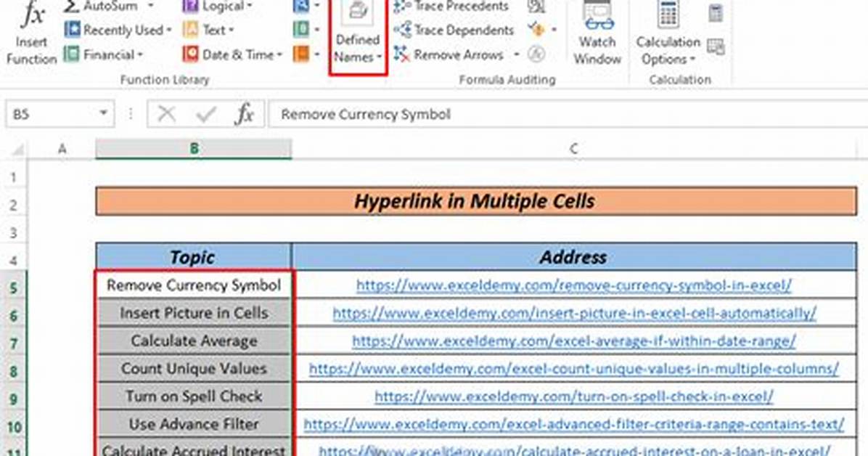Open the Financial functions dropdown
The width and height of the screenshot is (868, 456).
coord(103,54)
